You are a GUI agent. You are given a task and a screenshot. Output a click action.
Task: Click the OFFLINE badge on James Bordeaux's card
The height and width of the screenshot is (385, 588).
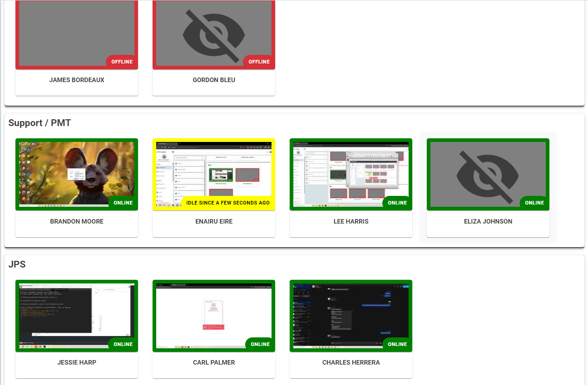122,62
